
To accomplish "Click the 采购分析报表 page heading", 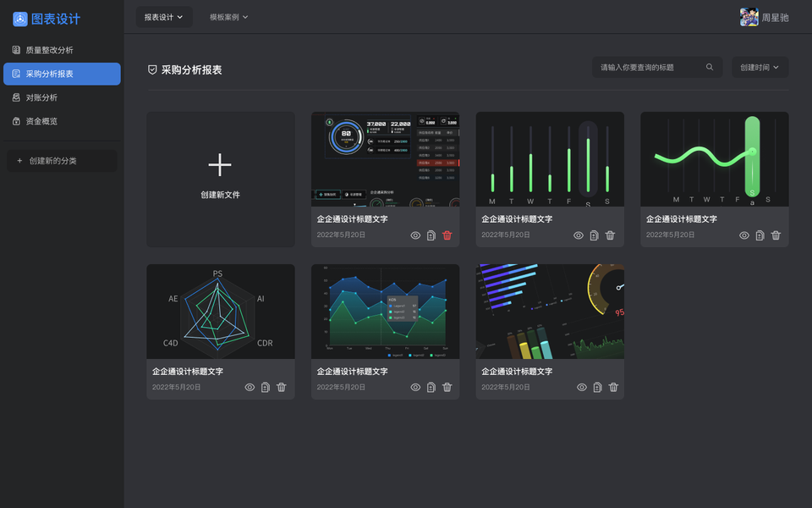I will 192,70.
